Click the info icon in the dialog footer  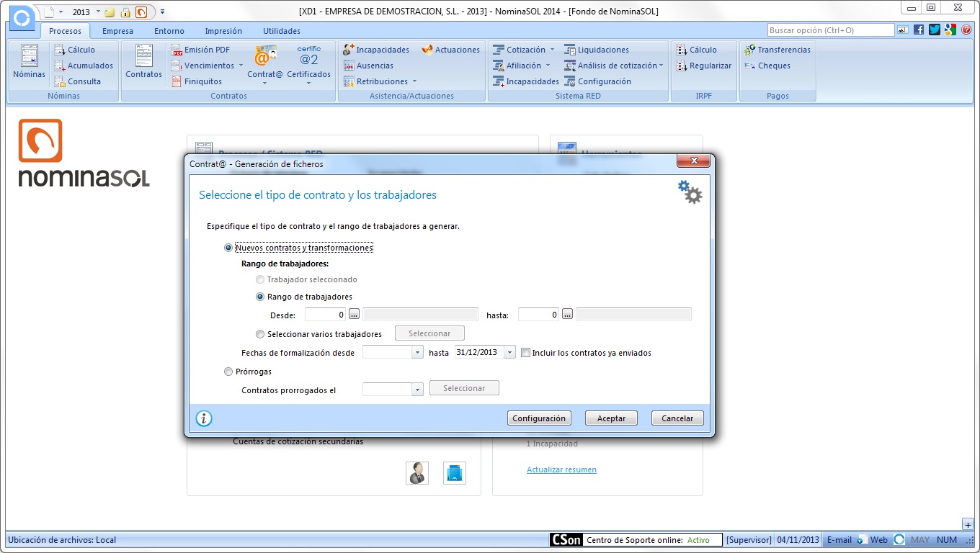tap(204, 418)
